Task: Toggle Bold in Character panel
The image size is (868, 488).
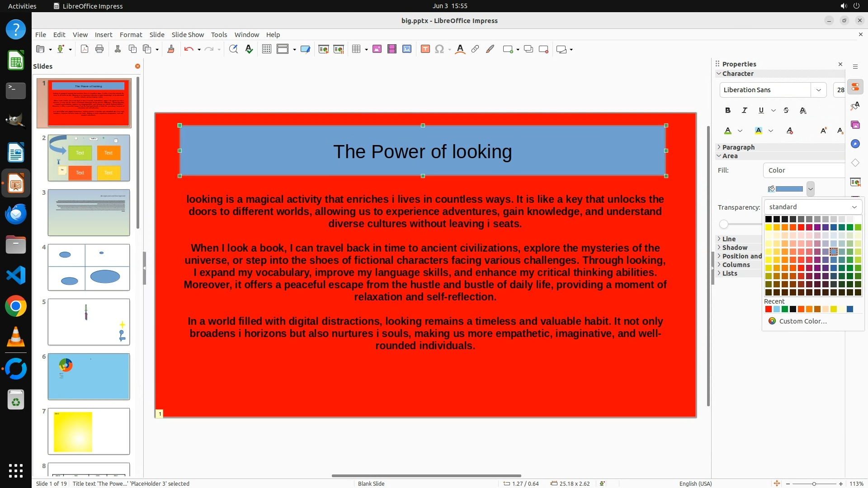Action: [x=727, y=110]
